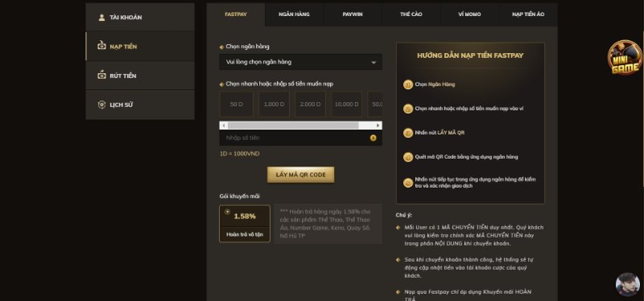Click the Tài Khoản user icon
The height and width of the screenshot is (301, 644).
(x=101, y=17)
